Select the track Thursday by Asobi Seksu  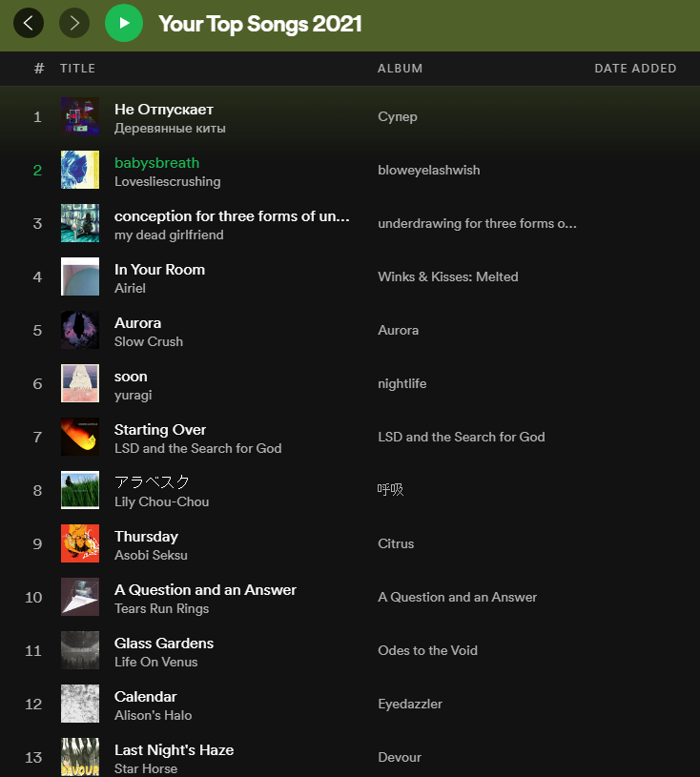(145, 536)
